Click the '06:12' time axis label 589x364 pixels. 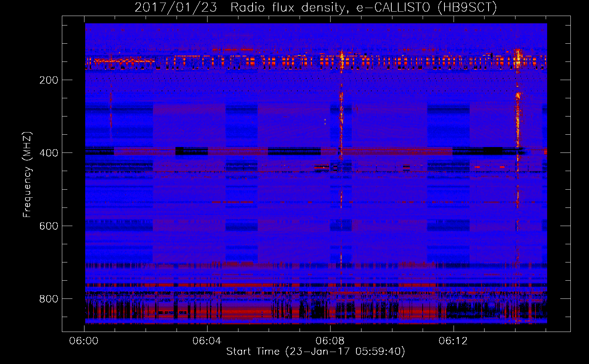pos(453,341)
